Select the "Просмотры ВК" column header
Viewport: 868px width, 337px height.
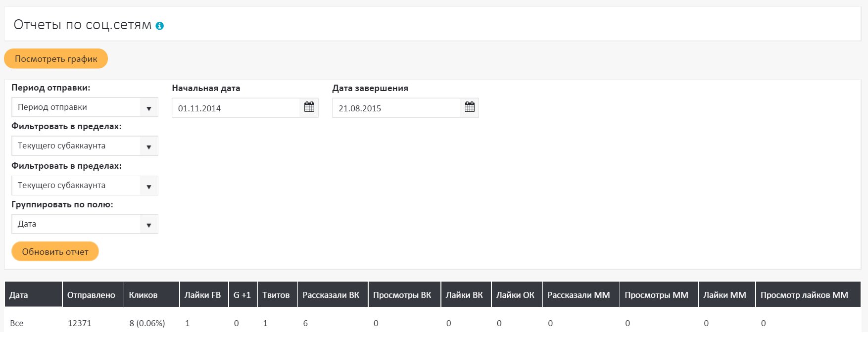coord(402,295)
